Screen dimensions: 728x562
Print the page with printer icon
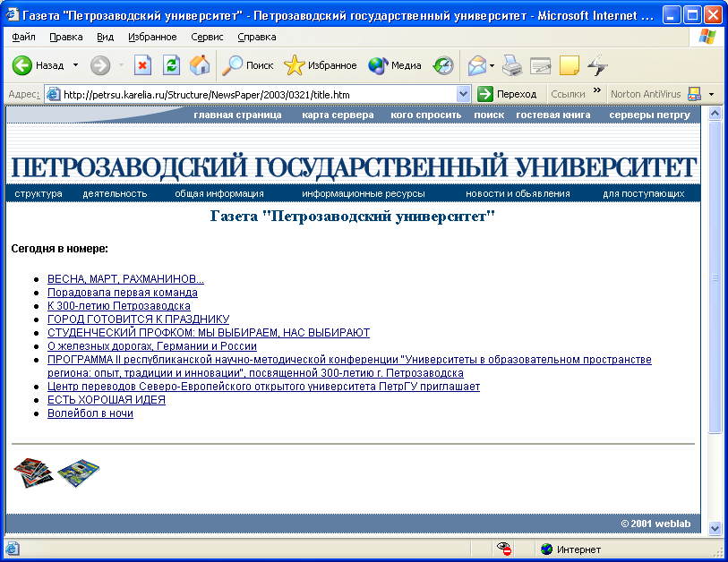[512, 65]
